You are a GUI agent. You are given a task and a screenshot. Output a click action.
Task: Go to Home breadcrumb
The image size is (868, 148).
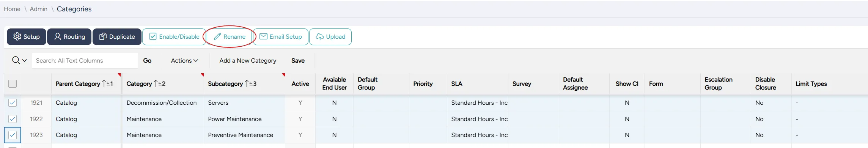(12, 9)
